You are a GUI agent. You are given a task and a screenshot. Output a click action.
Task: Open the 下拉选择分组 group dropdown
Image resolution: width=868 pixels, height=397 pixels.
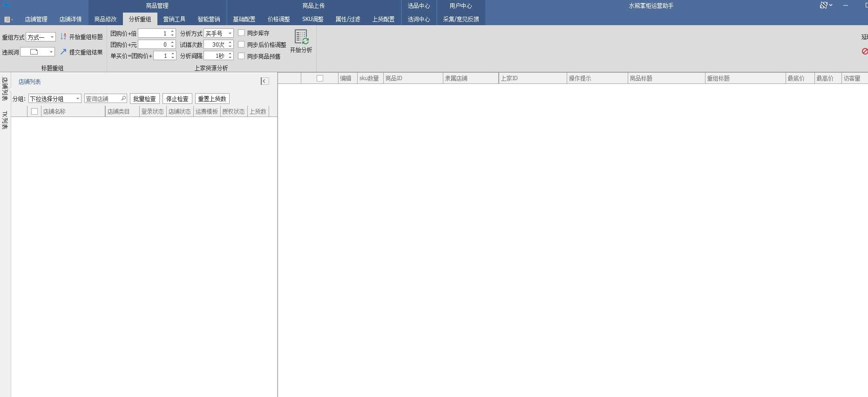pos(77,99)
